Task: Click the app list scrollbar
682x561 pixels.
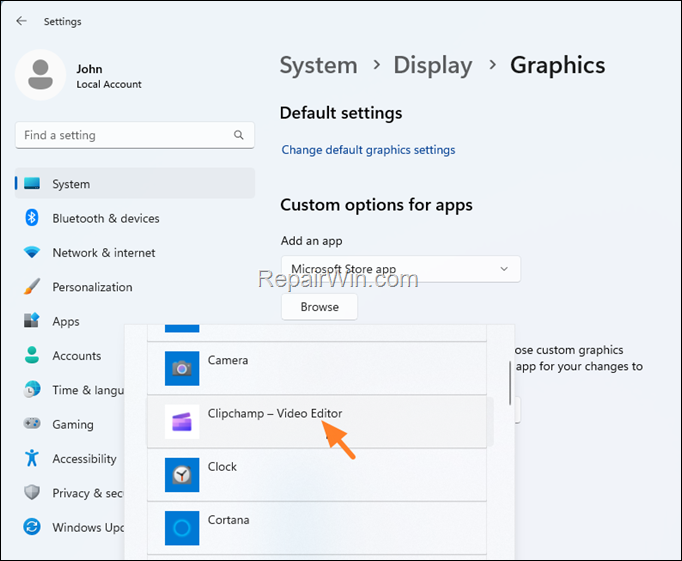Action: tap(510, 383)
